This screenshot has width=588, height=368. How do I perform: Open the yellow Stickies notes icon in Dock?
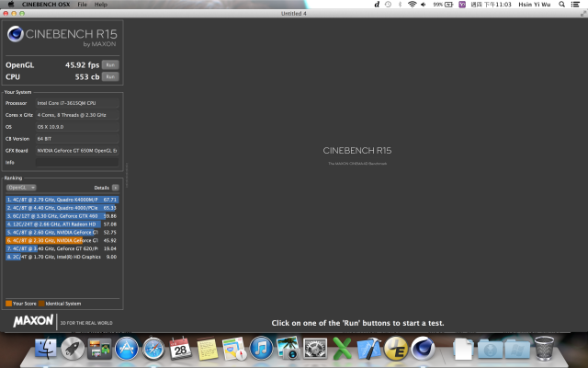[x=207, y=349]
